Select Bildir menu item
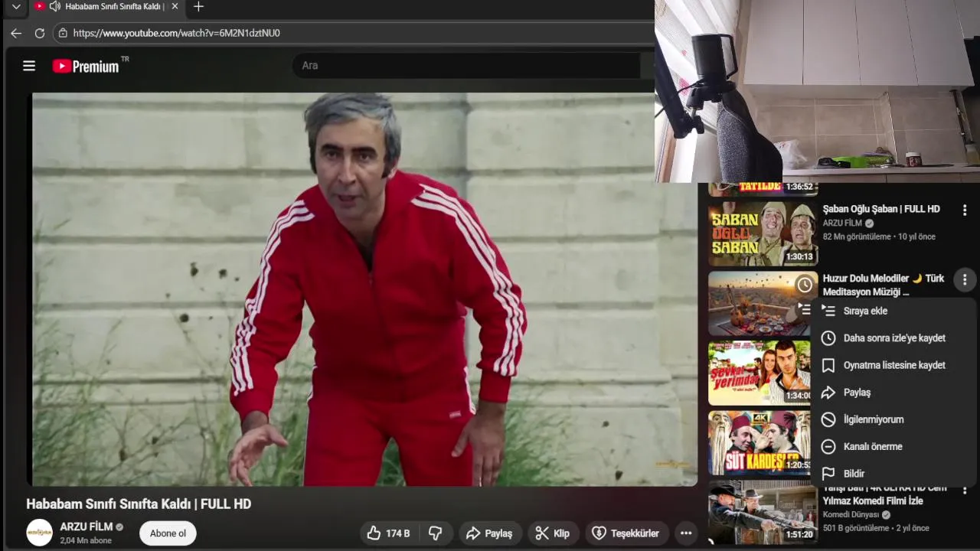This screenshot has width=980, height=551. click(894, 474)
